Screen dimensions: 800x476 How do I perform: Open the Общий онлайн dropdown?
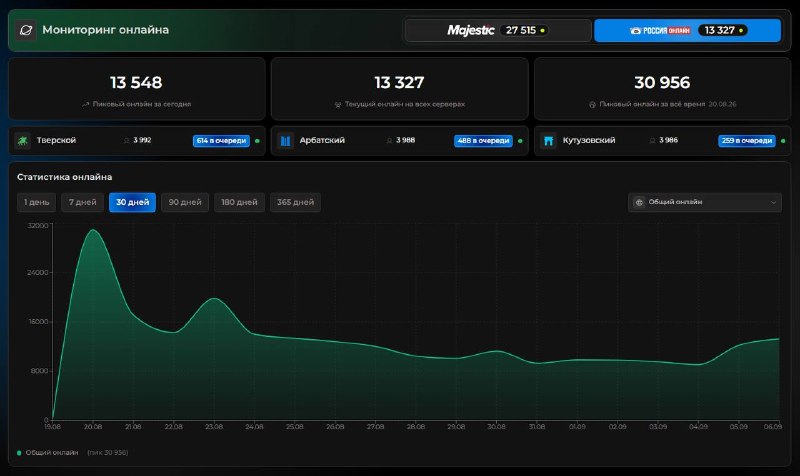705,202
